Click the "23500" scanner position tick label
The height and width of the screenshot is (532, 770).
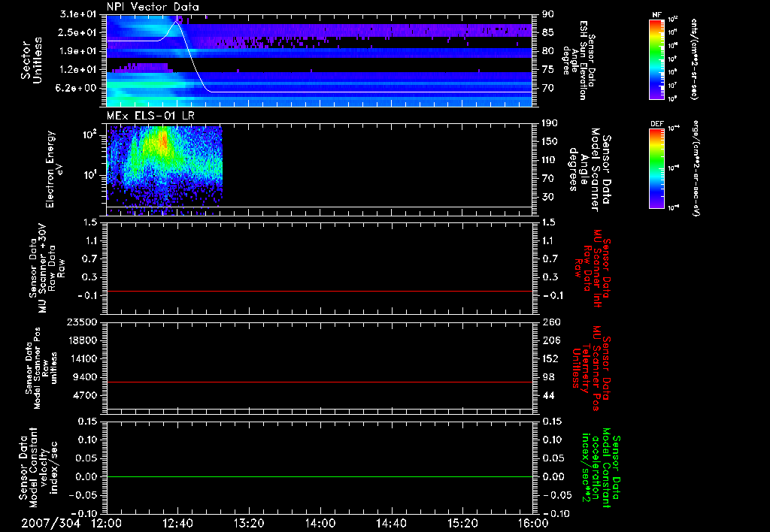pos(81,322)
